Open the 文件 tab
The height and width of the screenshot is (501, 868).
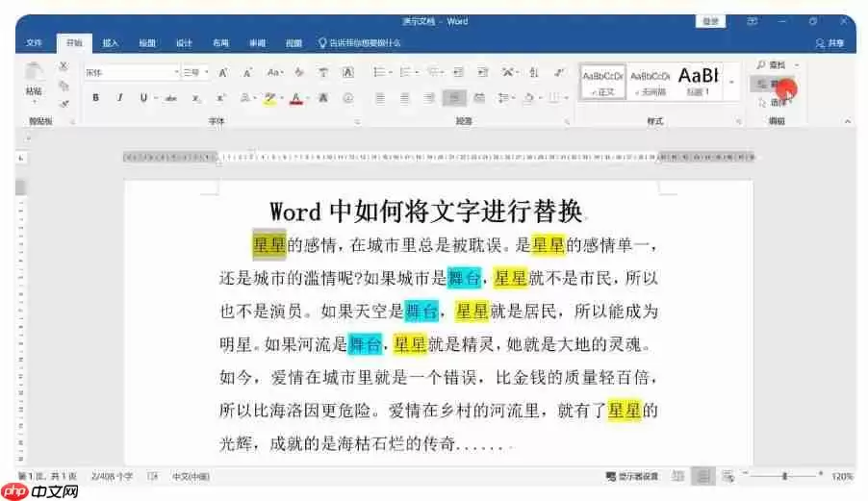(x=34, y=42)
